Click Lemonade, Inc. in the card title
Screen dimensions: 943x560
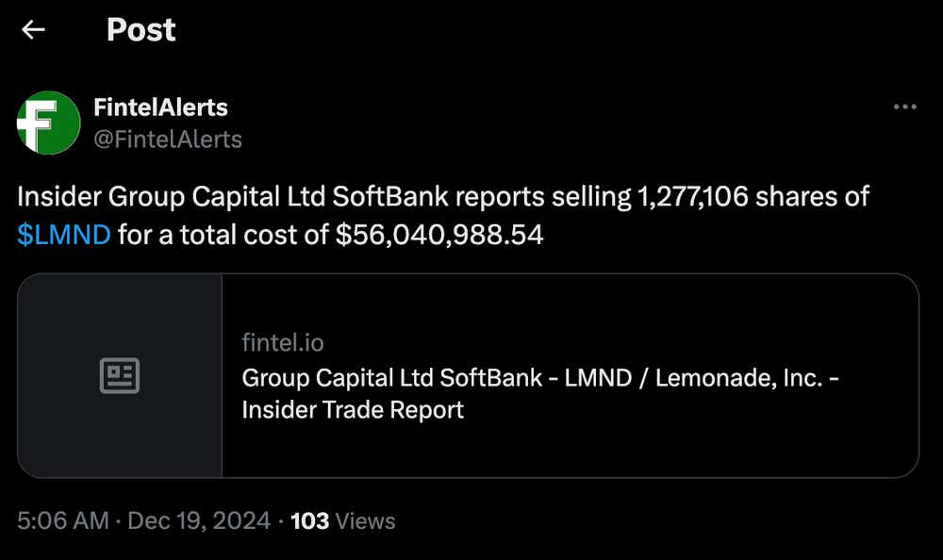[x=741, y=378]
